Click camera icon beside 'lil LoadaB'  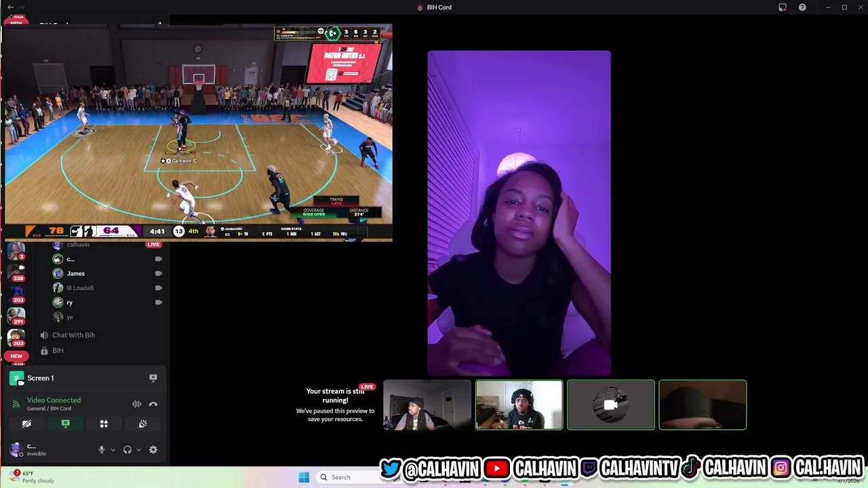pos(159,288)
